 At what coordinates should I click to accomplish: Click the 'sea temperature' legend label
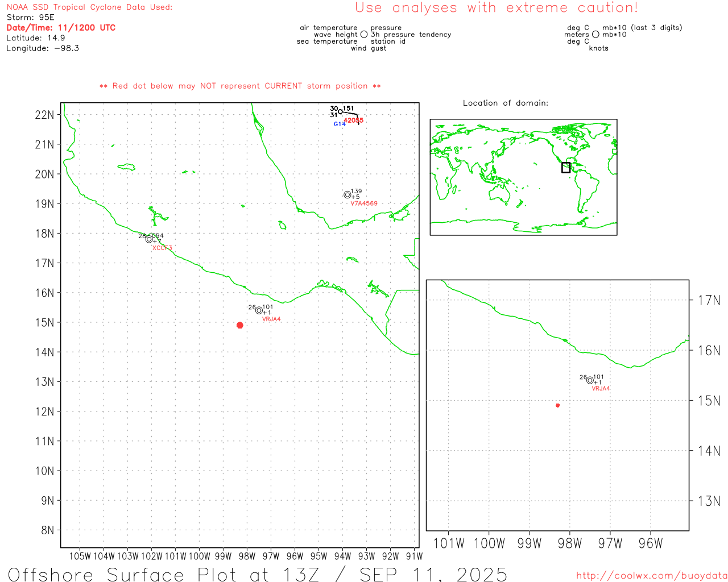coord(327,41)
